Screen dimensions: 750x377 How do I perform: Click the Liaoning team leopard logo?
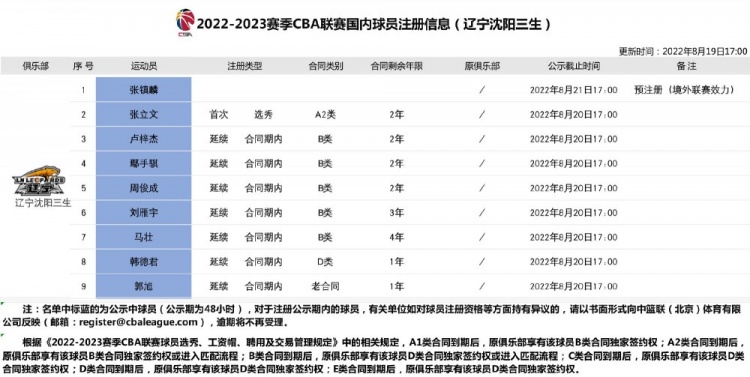(39, 180)
